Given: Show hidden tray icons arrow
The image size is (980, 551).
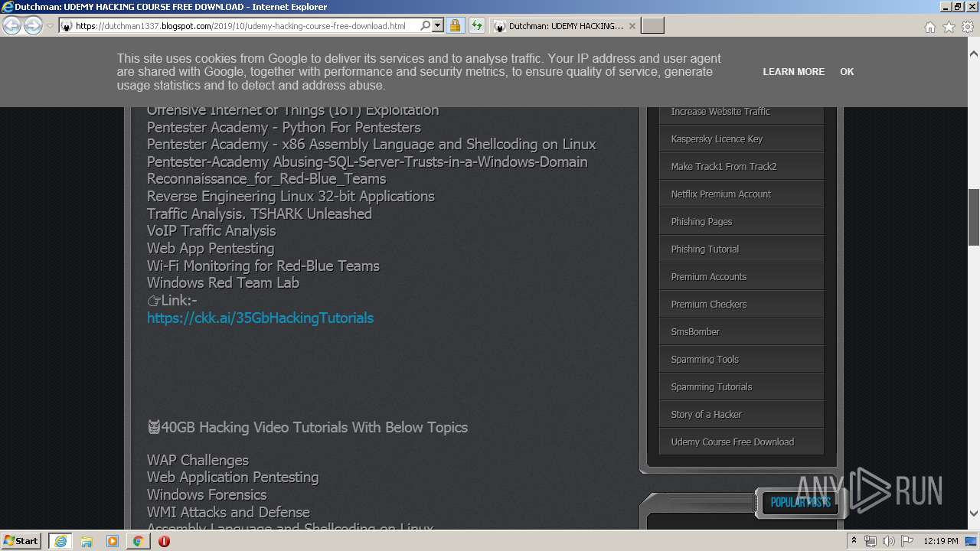Looking at the screenshot, I should [x=854, y=541].
